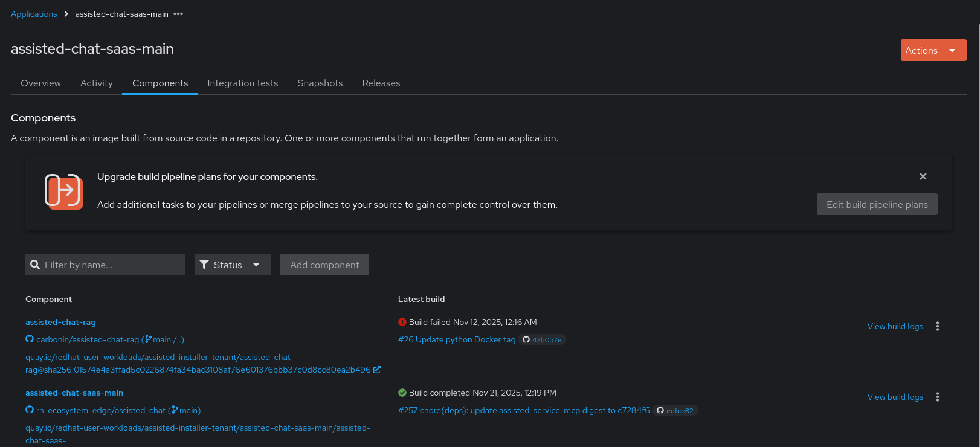
Task: View build logs for assisted-chat-rag
Action: [895, 326]
